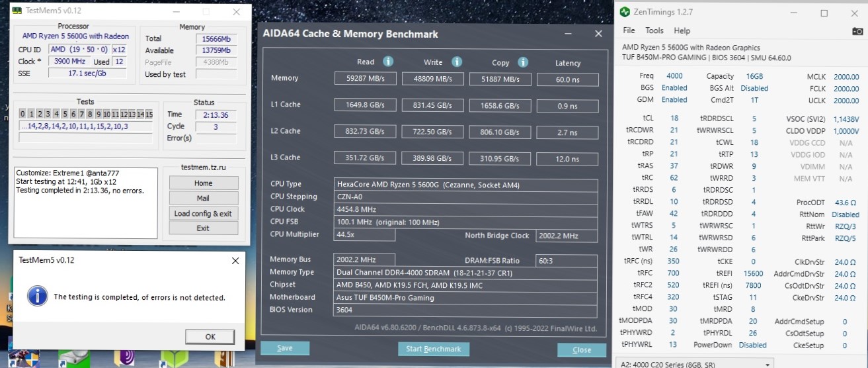Click the DRAM:FSB Ratio 60:3 field

point(567,260)
